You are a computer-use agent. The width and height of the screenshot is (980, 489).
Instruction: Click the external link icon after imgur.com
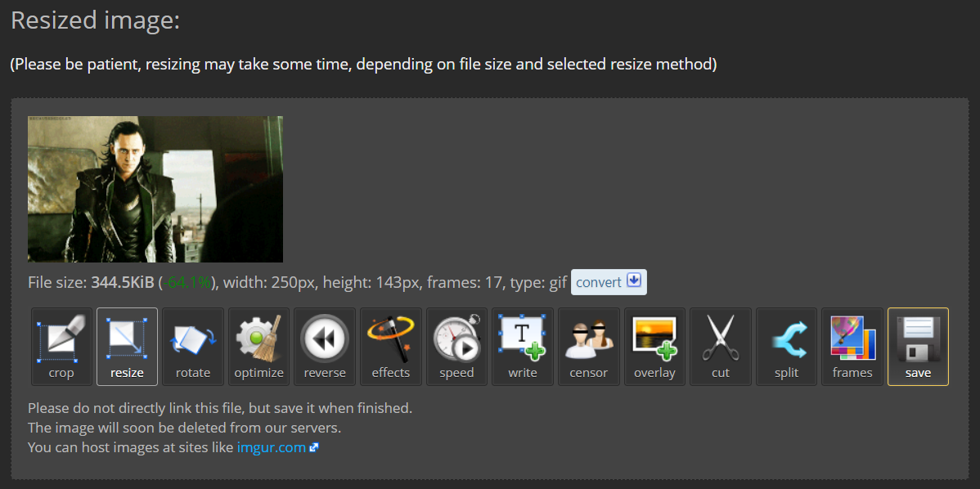pos(314,448)
